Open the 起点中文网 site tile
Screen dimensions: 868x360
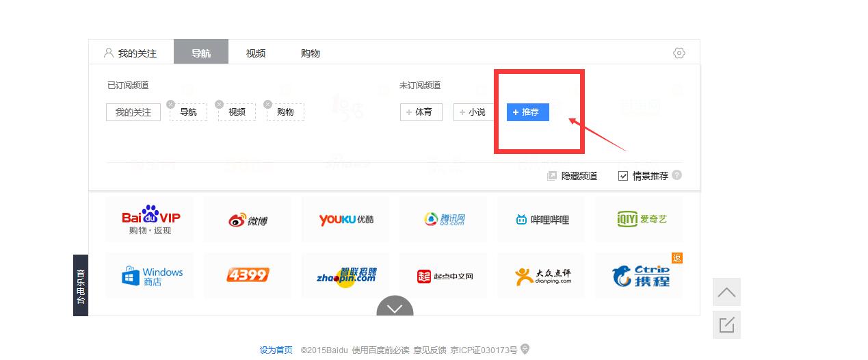pos(443,276)
